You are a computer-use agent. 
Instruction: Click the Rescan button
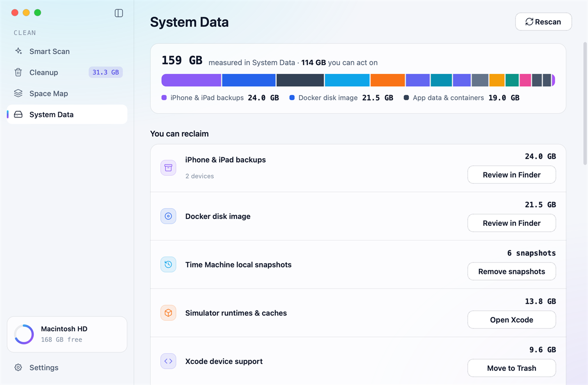[x=543, y=22]
